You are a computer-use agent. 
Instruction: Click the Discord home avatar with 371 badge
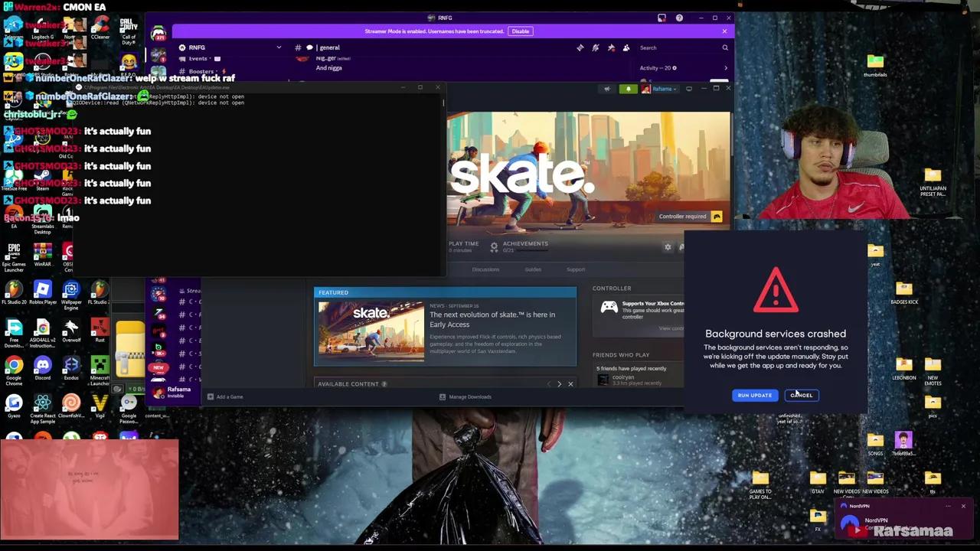tap(158, 33)
